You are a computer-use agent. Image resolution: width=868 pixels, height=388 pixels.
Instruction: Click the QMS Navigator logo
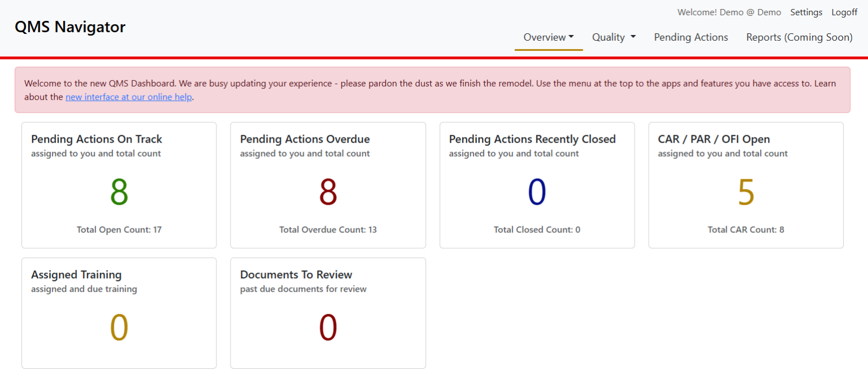[70, 27]
